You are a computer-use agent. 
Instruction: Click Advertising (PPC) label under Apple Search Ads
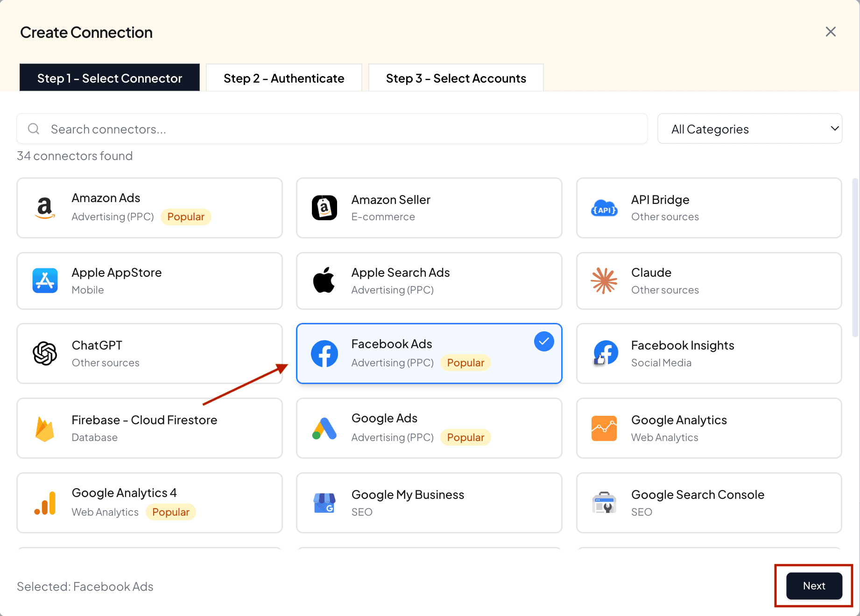click(392, 290)
